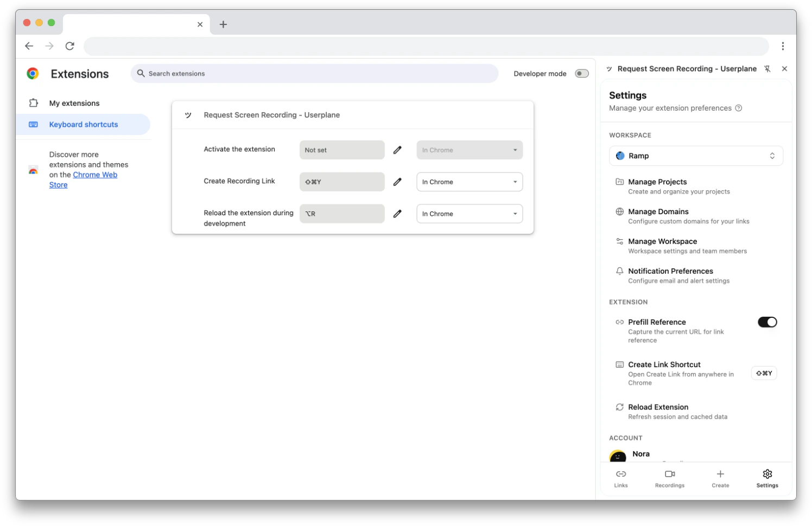812x526 pixels.
Task: Click the Prefill Reference link icon
Action: 619,322
